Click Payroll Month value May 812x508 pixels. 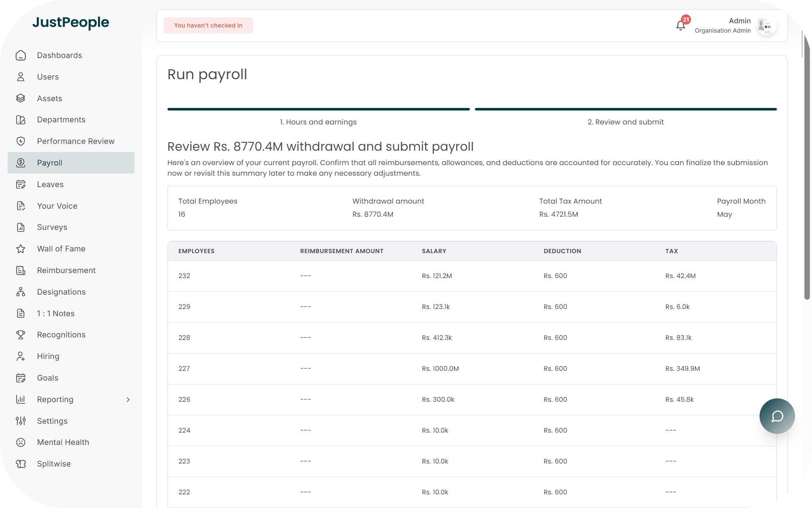(x=724, y=214)
